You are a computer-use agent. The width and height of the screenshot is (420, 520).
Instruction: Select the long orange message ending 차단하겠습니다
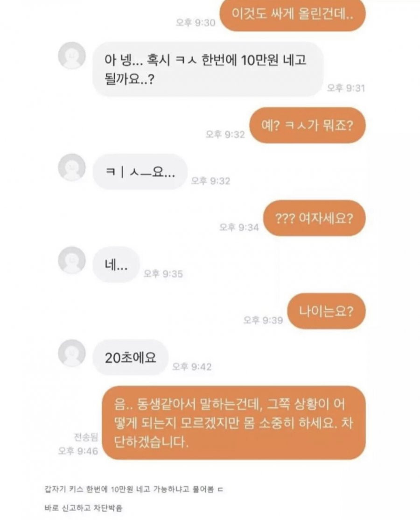click(x=234, y=423)
